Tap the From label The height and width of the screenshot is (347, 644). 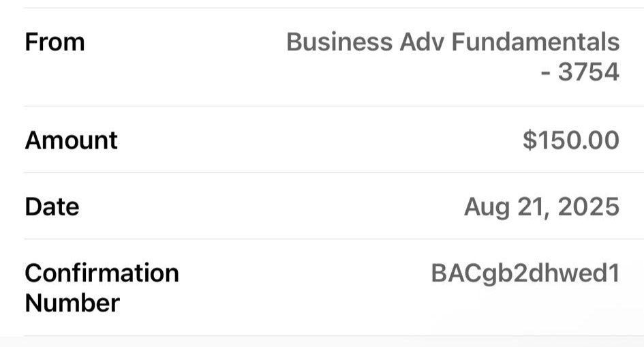tap(55, 42)
